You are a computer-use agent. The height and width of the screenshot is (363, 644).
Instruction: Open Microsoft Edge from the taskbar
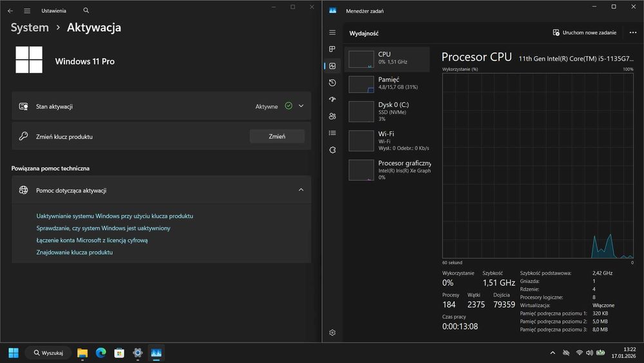coord(100,353)
